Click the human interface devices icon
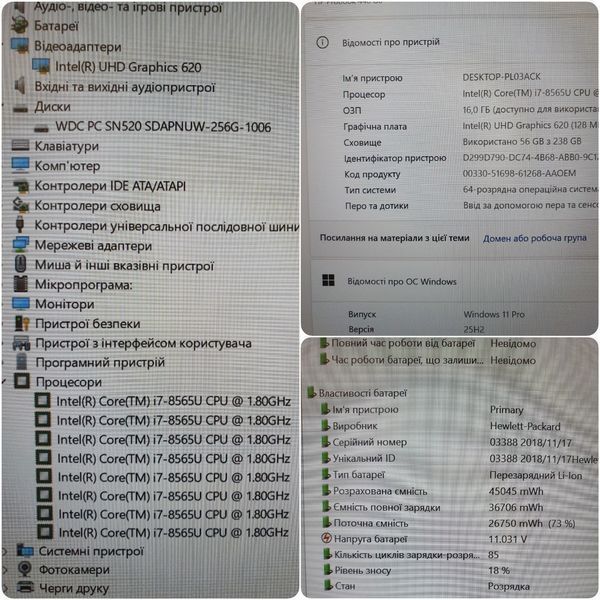Viewport: 600px width, 600px height. [x=21, y=343]
